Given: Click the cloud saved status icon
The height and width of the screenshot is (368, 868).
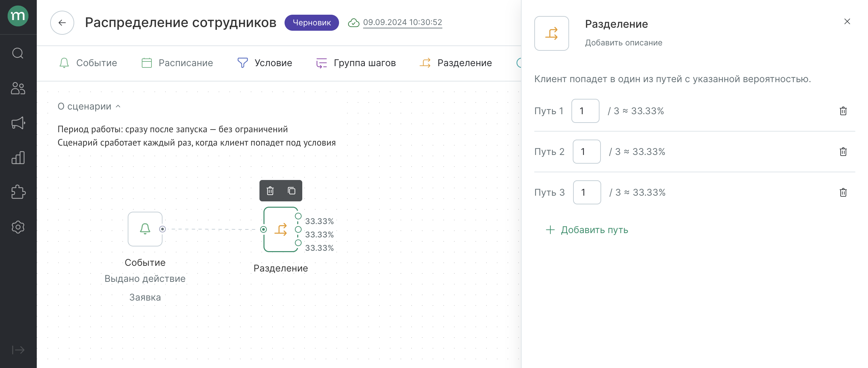Looking at the screenshot, I should [x=353, y=22].
